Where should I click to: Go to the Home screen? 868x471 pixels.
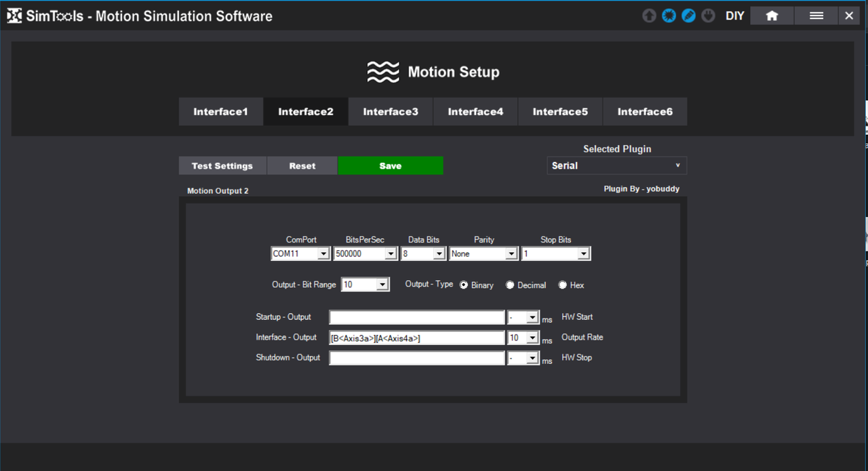tap(772, 16)
